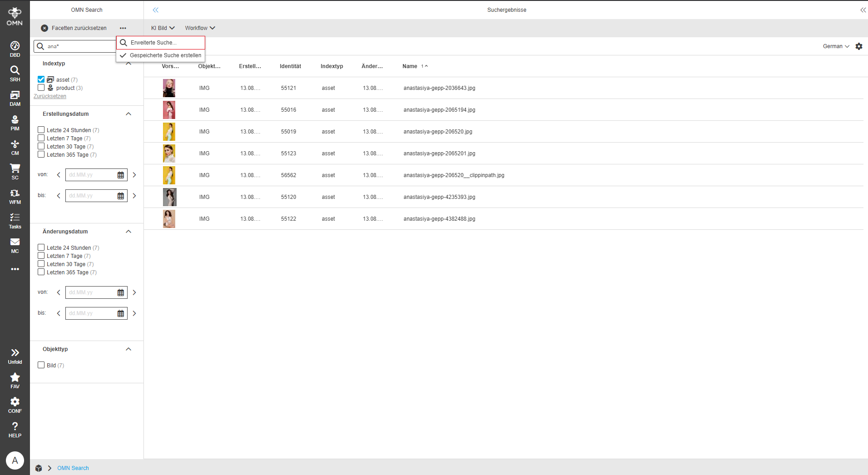
Task: Choose 'Erweiterte Suche...' from the menu
Action: point(154,42)
